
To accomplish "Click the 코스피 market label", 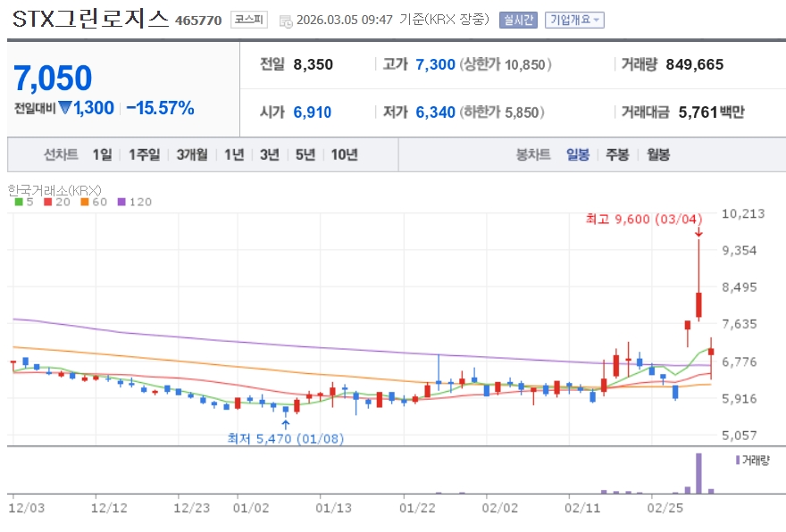I will 247,20.
